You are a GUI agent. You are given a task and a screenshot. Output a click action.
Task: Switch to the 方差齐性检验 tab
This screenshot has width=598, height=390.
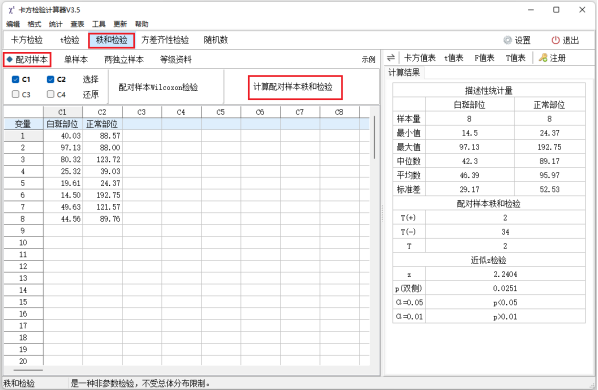tap(165, 40)
